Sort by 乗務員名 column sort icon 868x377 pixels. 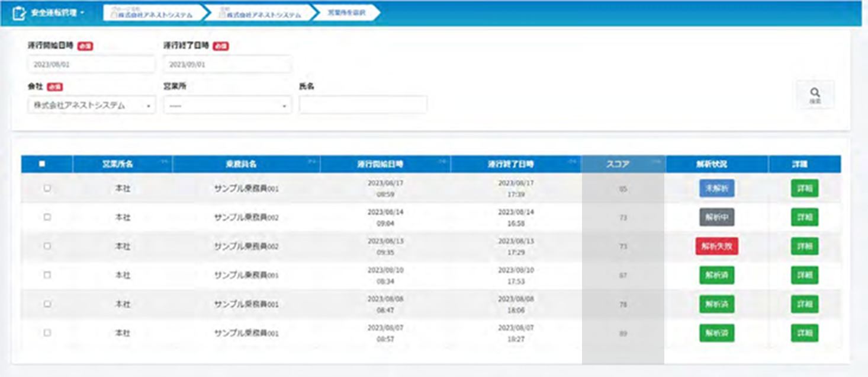pyautogui.click(x=311, y=161)
